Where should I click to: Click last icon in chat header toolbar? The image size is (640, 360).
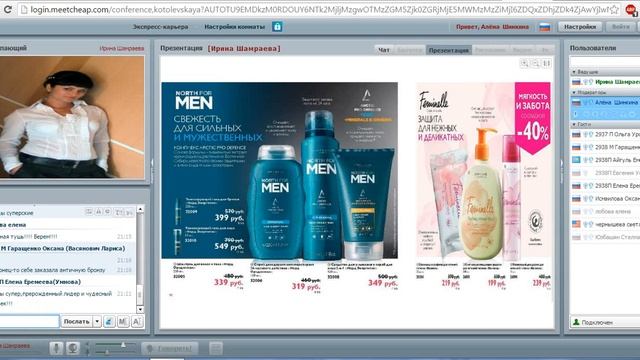pyautogui.click(x=129, y=212)
